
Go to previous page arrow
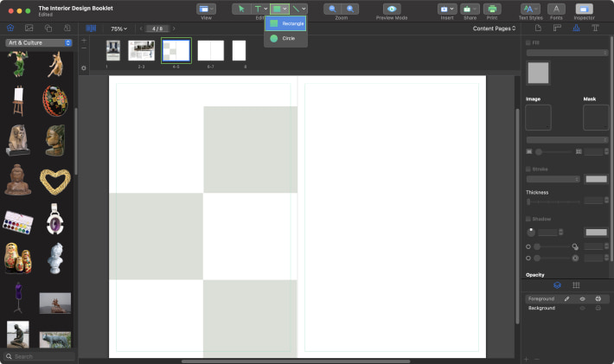141,29
